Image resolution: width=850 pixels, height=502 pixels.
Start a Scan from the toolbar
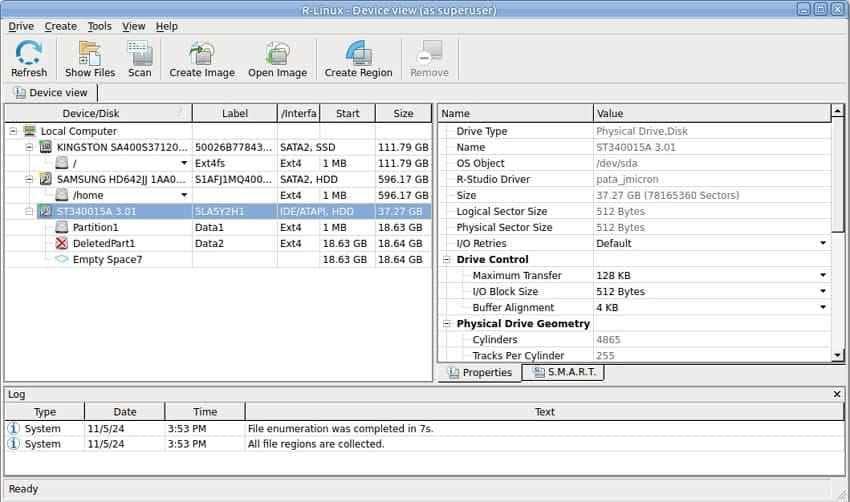(139, 59)
